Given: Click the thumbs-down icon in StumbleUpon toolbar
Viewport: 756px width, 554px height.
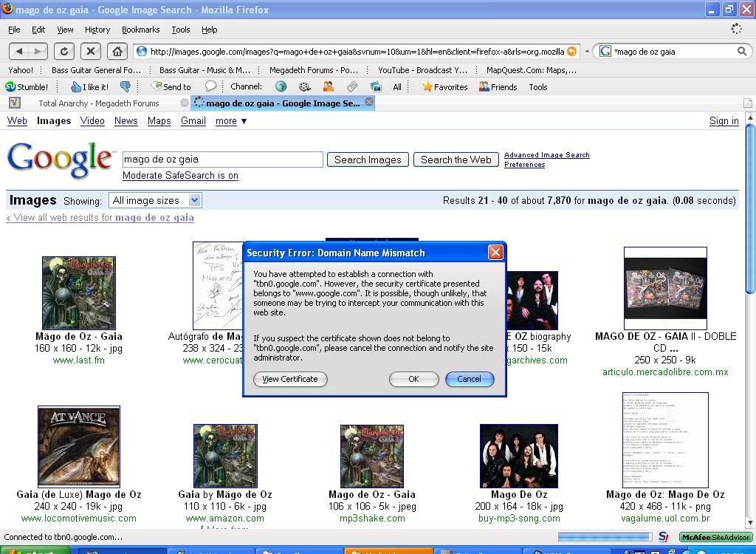Looking at the screenshot, I should click(x=125, y=87).
